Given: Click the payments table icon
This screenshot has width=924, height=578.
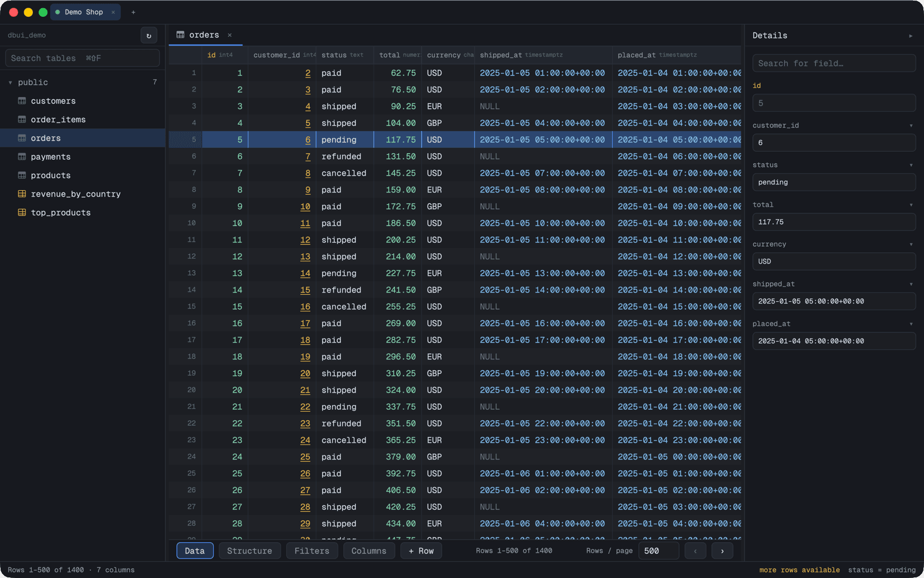Looking at the screenshot, I should coord(22,157).
